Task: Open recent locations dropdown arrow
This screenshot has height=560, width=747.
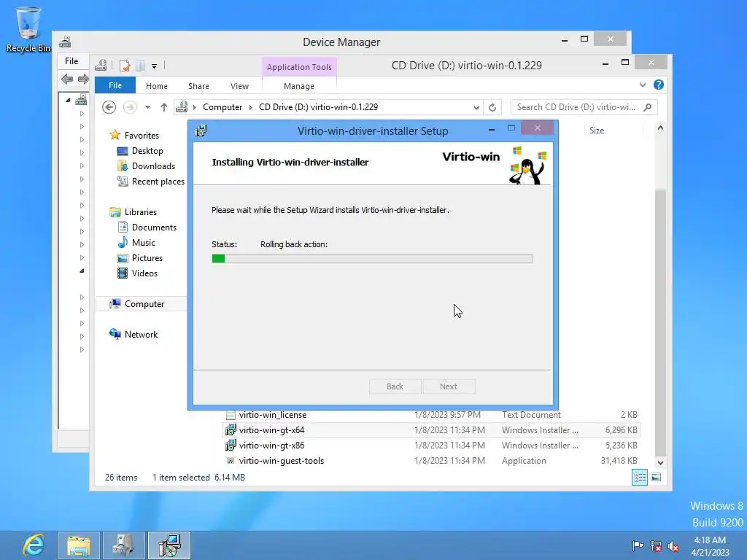Action: 147,107
